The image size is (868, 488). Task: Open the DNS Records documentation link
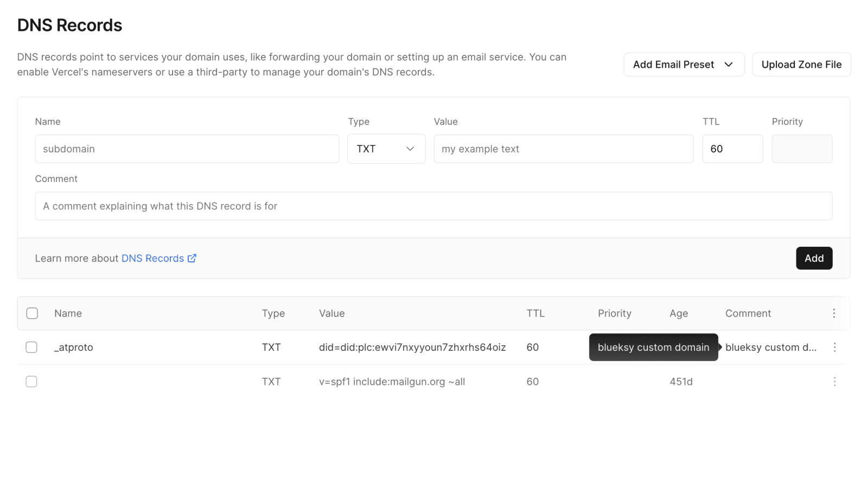coord(152,259)
